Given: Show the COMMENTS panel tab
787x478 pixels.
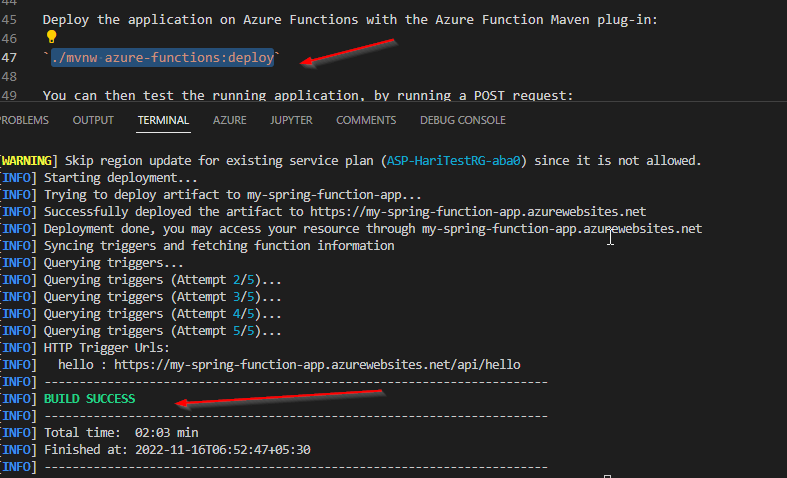Looking at the screenshot, I should point(366,120).
